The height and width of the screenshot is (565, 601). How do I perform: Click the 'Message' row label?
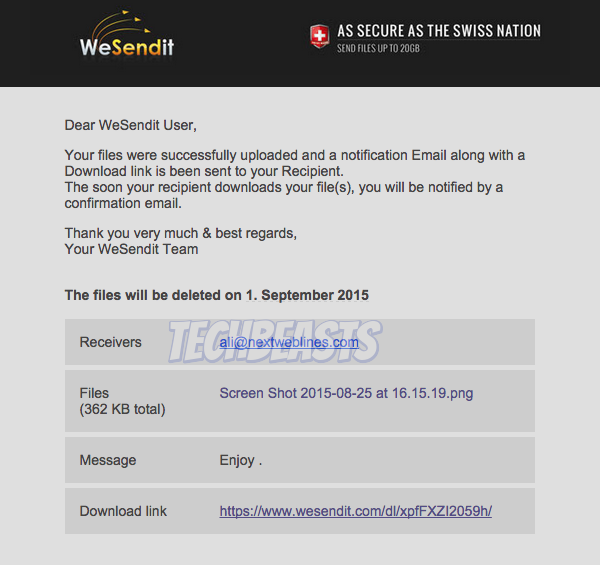[x=108, y=460]
